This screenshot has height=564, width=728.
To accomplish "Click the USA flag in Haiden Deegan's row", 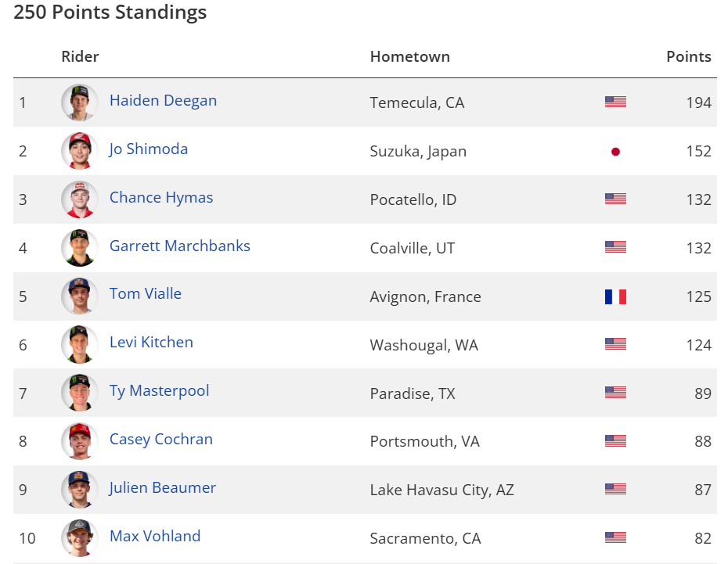I will (615, 102).
